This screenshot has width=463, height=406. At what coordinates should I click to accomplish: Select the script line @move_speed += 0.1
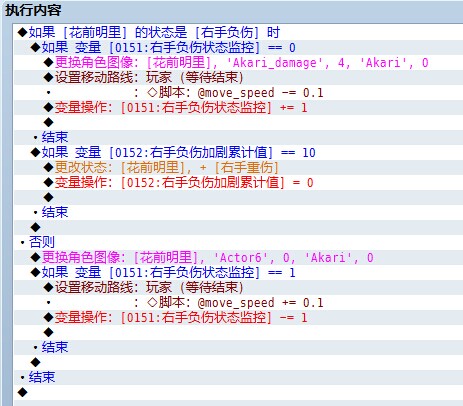coord(238,303)
